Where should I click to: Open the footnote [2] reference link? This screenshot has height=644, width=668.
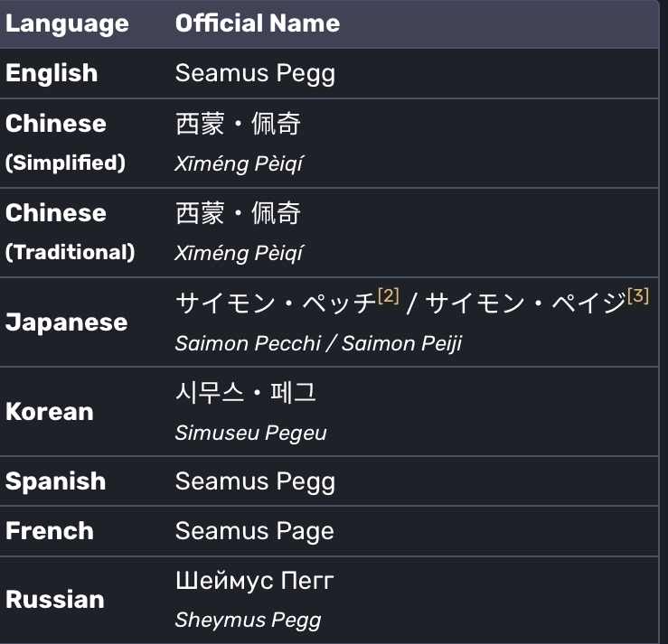(x=388, y=295)
